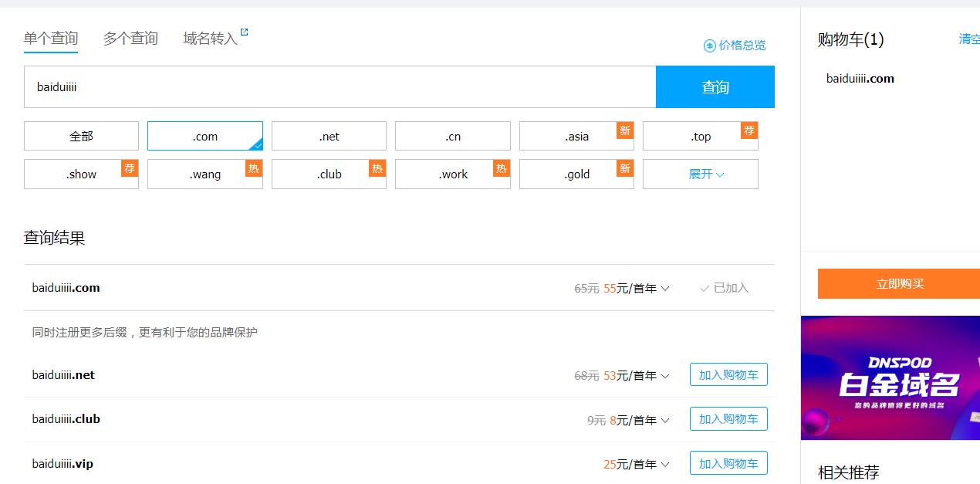The image size is (980, 484).
Task: Toggle the .cn suffix filter
Action: coord(453,136)
